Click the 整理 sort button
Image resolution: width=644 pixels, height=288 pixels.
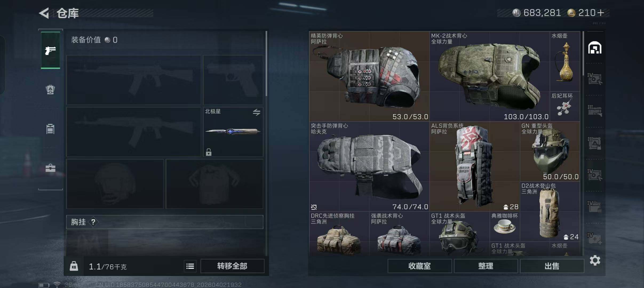[x=486, y=266]
